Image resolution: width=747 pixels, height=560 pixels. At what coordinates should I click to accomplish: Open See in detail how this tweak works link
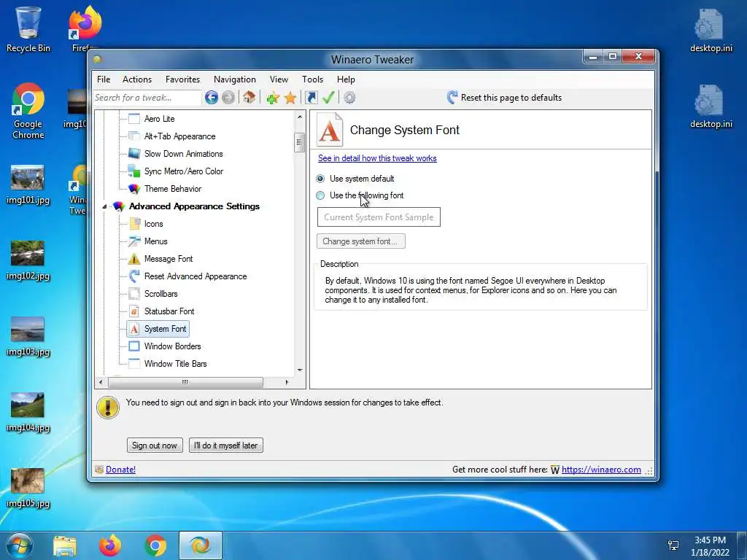coord(377,158)
